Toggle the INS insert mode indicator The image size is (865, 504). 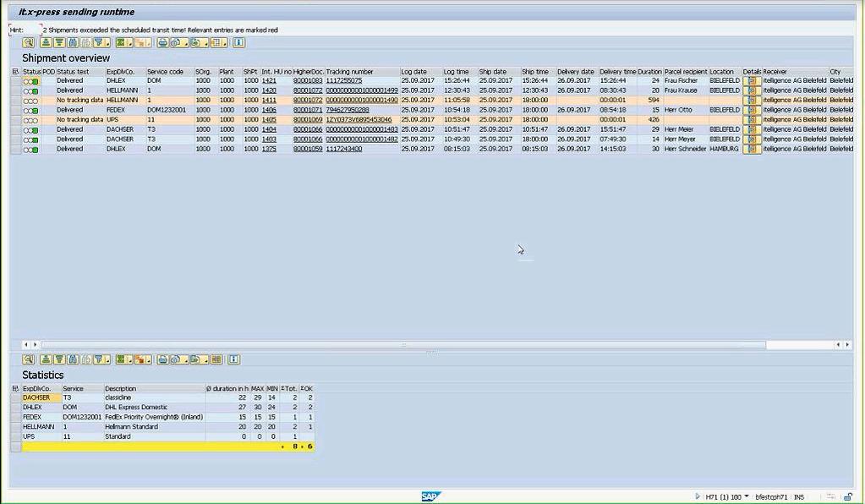[799, 497]
